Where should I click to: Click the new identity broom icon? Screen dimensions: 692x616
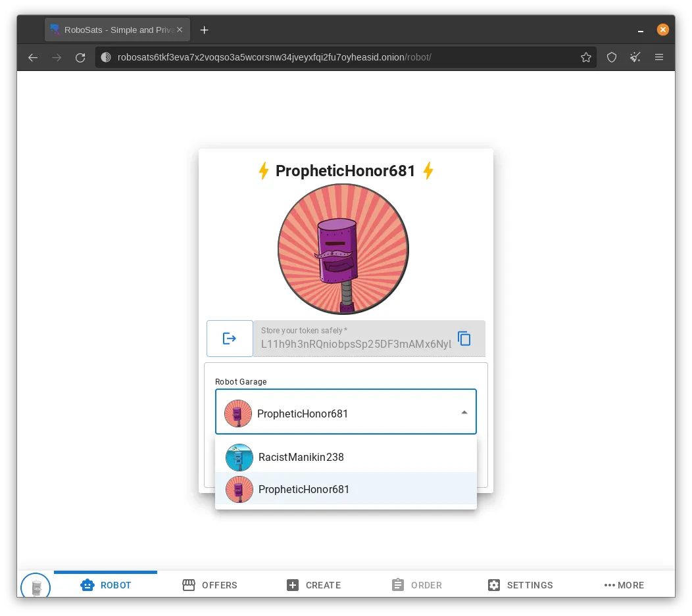(x=635, y=57)
